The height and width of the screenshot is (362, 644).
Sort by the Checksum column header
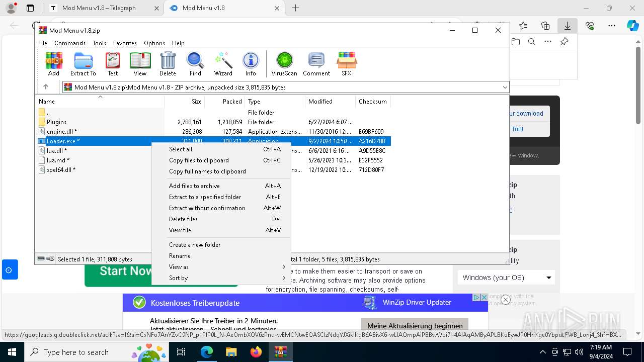(373, 102)
